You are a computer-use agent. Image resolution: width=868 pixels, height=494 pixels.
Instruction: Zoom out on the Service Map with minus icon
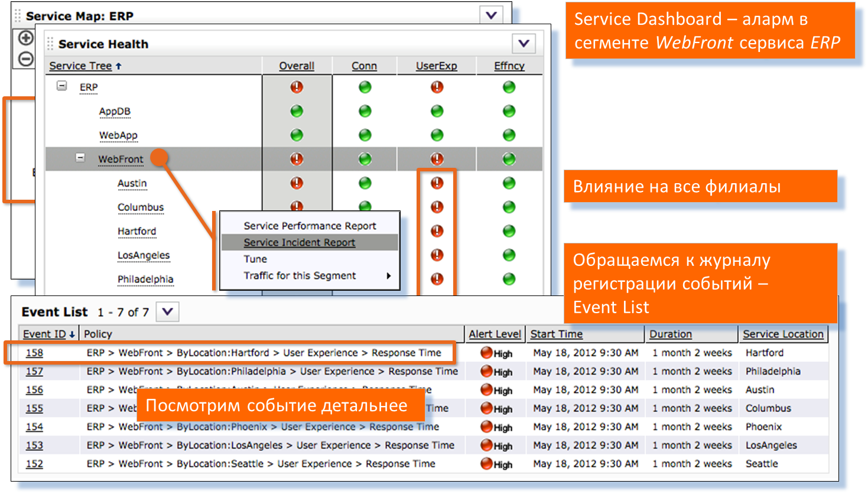pos(25,58)
